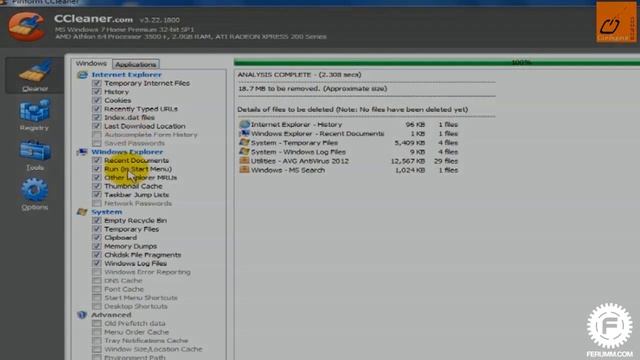Switch to the Applications tab
640x360 pixels.
[136, 64]
